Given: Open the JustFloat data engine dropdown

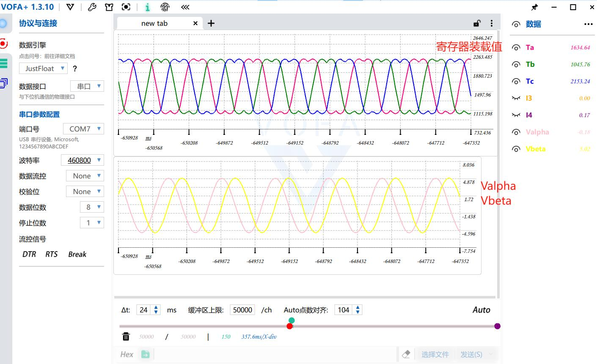Looking at the screenshot, I should click(x=44, y=68).
